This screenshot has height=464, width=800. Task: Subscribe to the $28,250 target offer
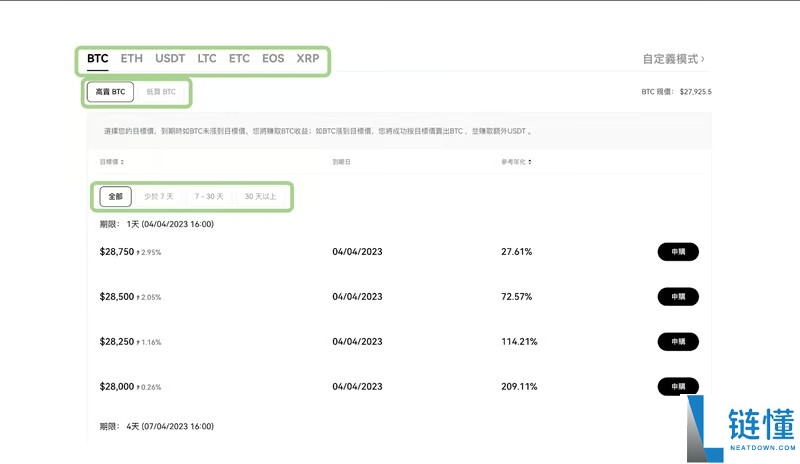tap(678, 341)
